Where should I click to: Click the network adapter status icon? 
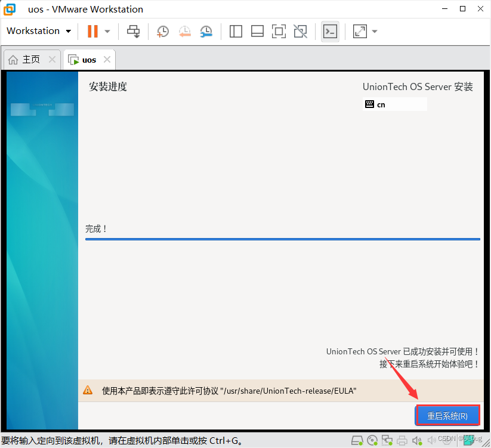point(387,440)
